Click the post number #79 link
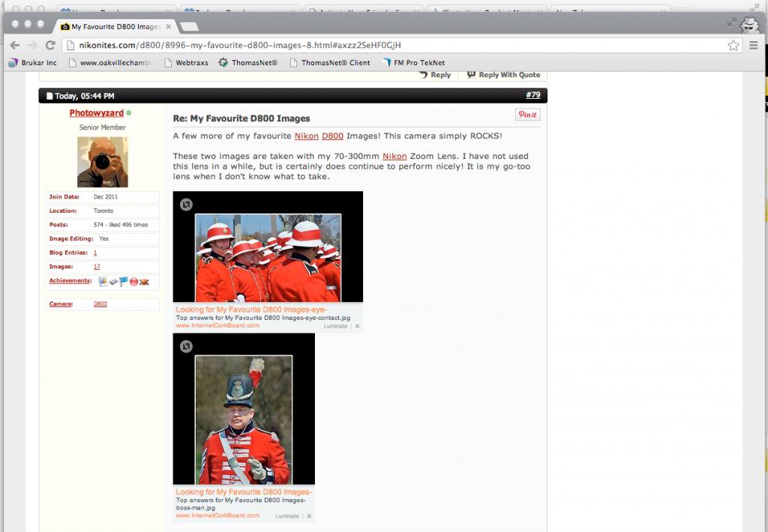The image size is (768, 532). coord(532,95)
